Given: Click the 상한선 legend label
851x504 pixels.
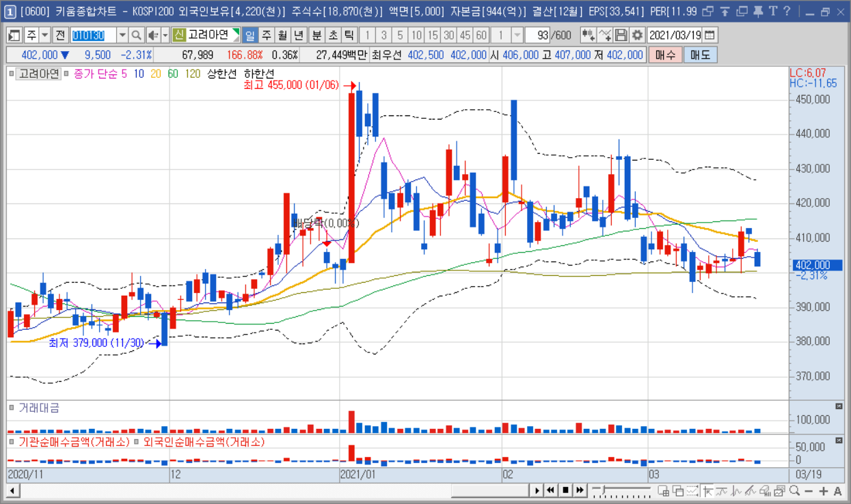Looking at the screenshot, I should [x=223, y=74].
